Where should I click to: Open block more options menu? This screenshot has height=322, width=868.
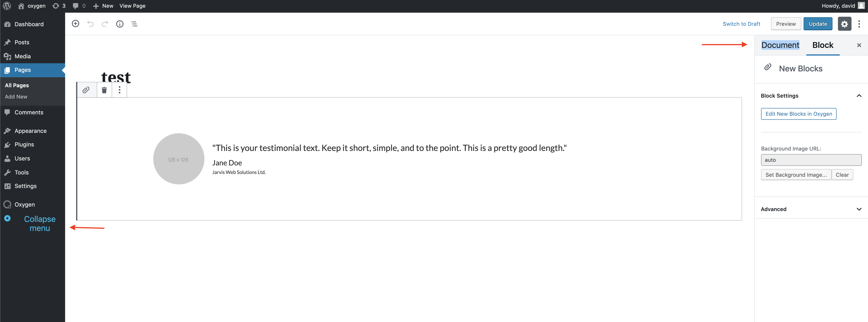point(120,90)
